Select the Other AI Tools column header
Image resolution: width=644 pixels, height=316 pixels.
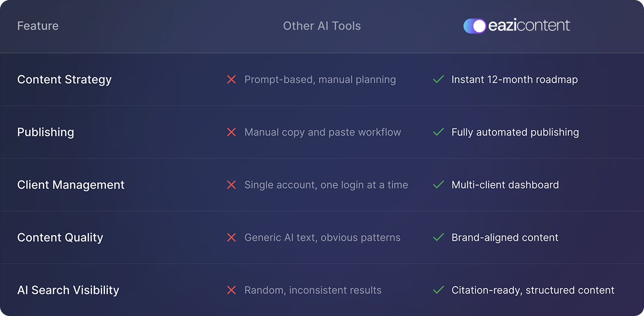click(322, 26)
